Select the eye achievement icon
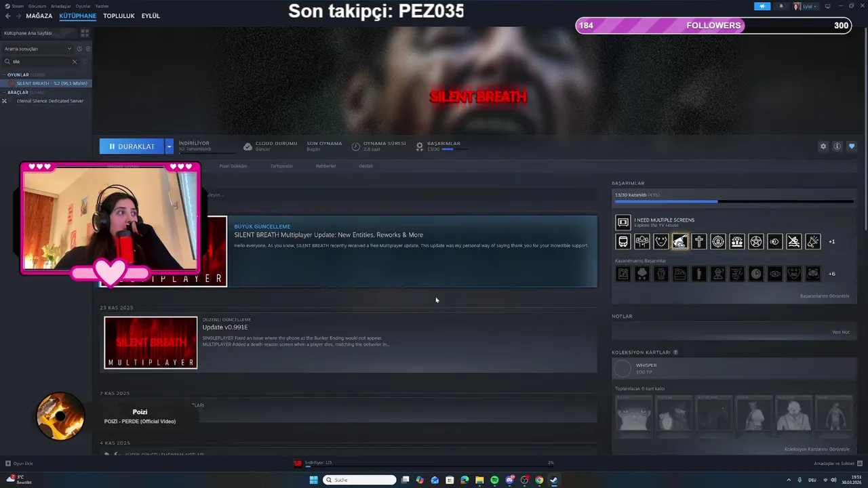This screenshot has height=488, width=868. click(774, 241)
